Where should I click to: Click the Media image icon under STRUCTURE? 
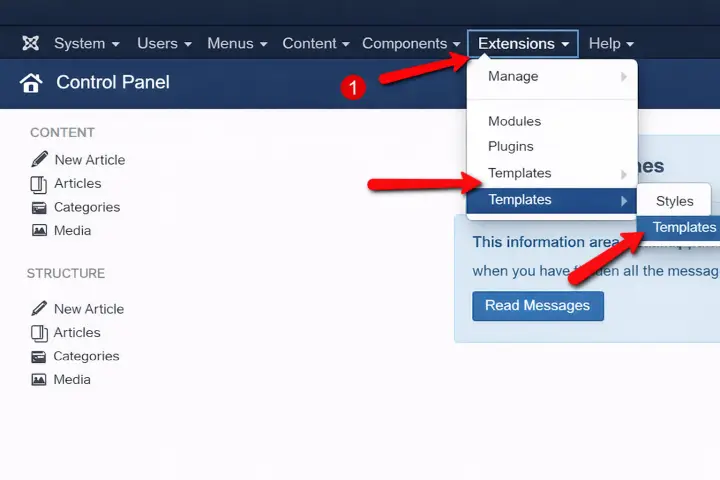[x=39, y=380]
